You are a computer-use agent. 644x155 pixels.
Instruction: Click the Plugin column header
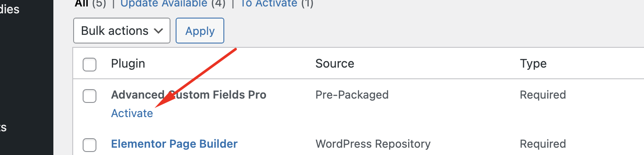pos(128,64)
